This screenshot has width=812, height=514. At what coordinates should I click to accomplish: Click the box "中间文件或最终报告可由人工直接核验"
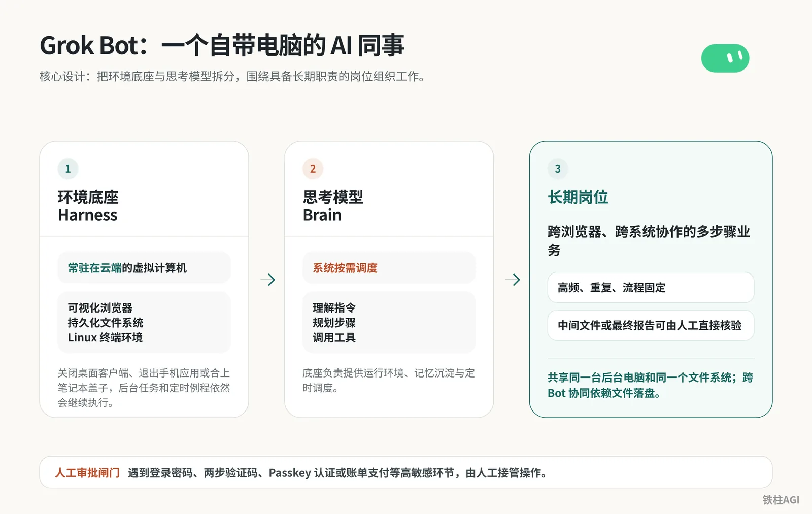[x=651, y=325]
